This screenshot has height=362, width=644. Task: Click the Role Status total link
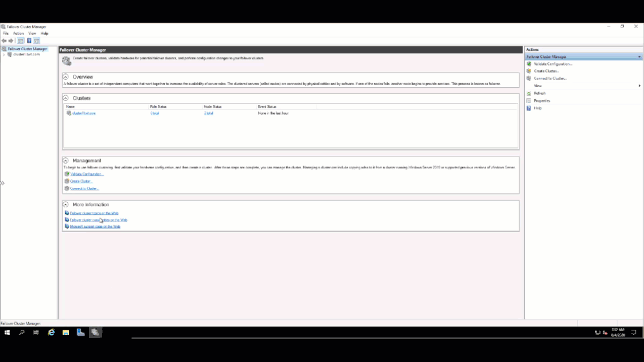155,113
